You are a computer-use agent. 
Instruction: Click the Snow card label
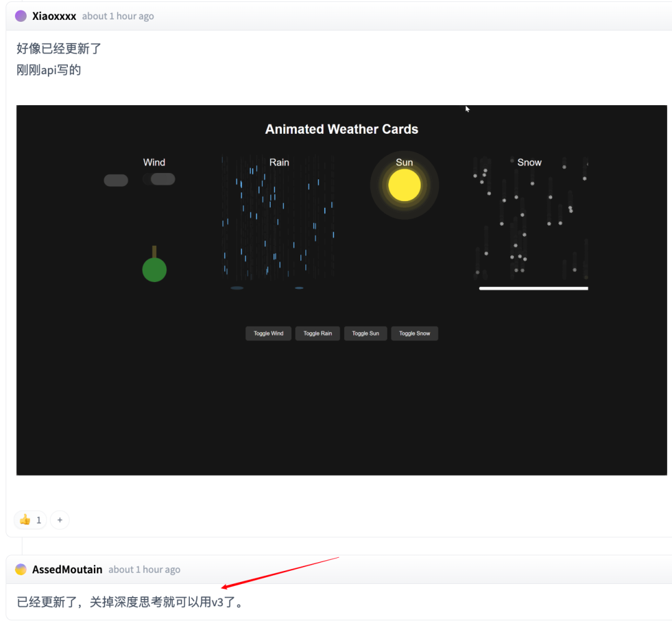pos(530,162)
